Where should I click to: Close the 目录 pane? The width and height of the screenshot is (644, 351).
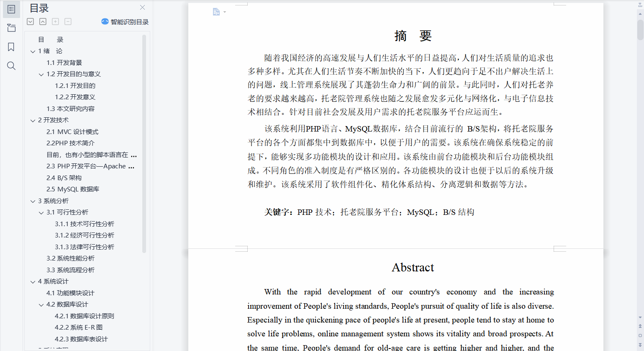coord(143,8)
